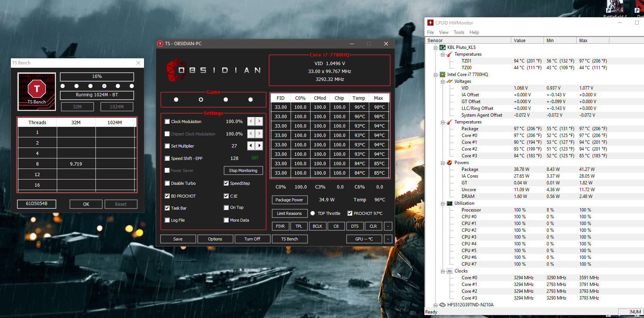The image size is (644, 318).
Task: Click the CPUID HWMonitor title bar icon
Action: 430,23
